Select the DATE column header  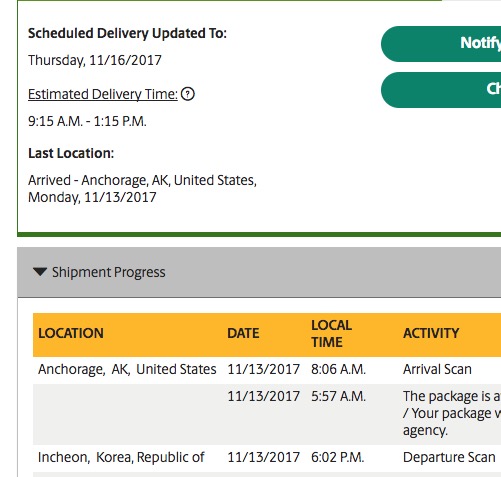click(x=243, y=333)
